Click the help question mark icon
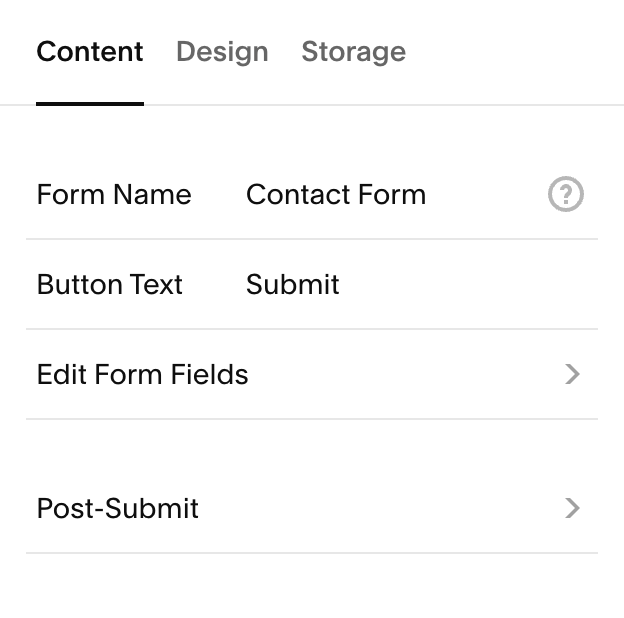 [x=566, y=194]
